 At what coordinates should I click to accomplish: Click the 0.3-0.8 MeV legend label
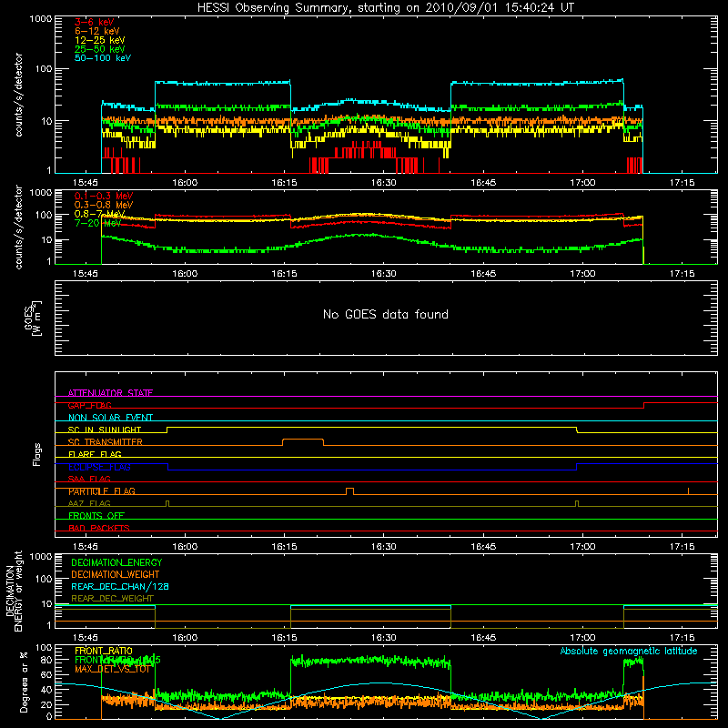[104, 205]
